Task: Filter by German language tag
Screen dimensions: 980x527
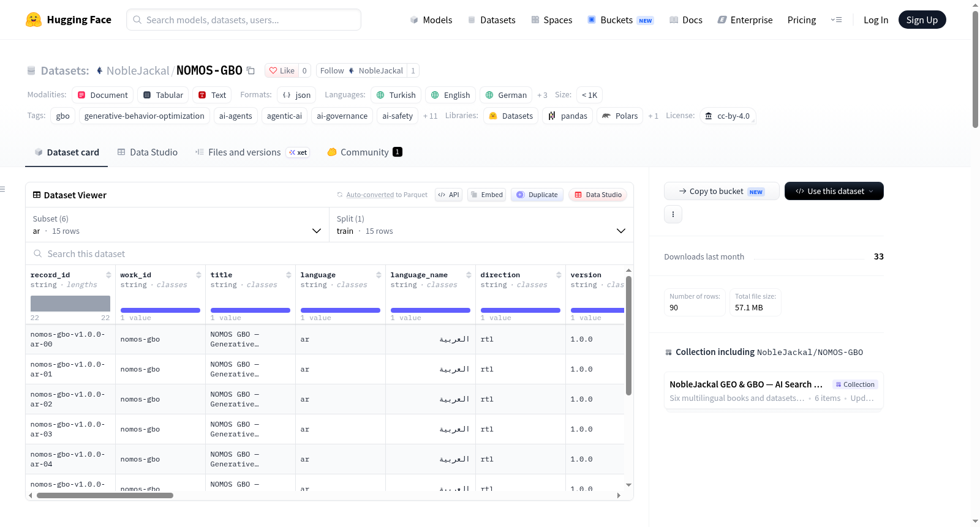Action: [x=506, y=95]
